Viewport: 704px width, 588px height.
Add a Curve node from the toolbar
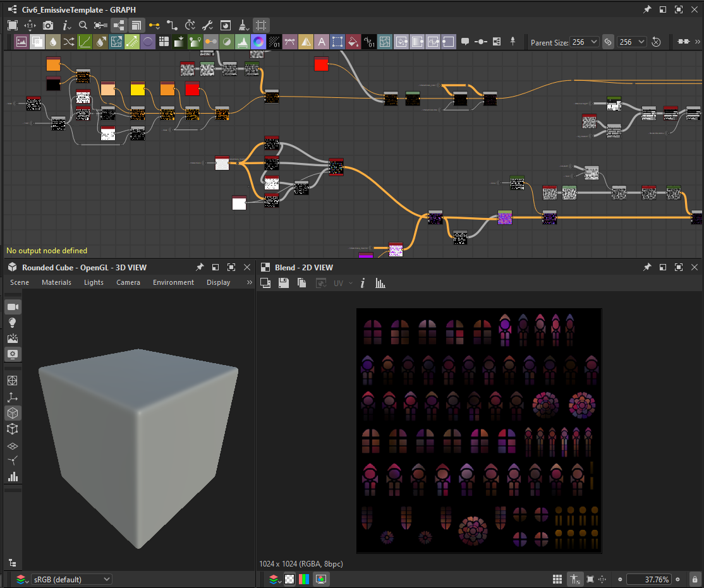[85, 42]
